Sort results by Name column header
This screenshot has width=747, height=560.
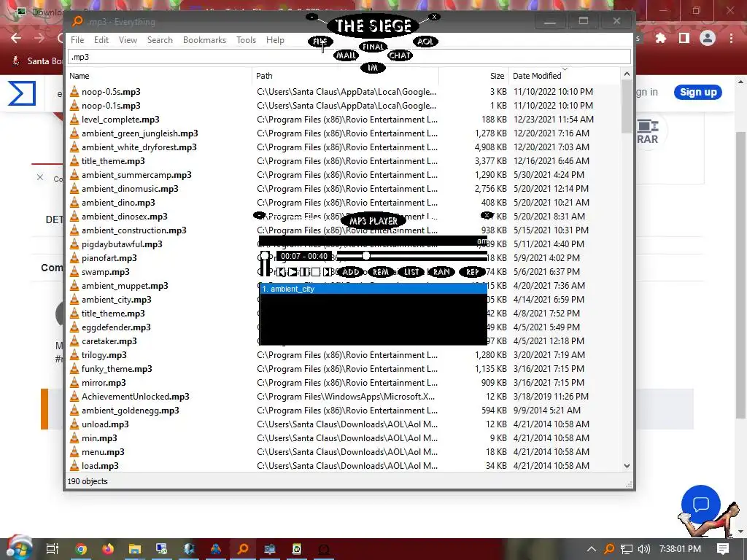click(x=159, y=76)
